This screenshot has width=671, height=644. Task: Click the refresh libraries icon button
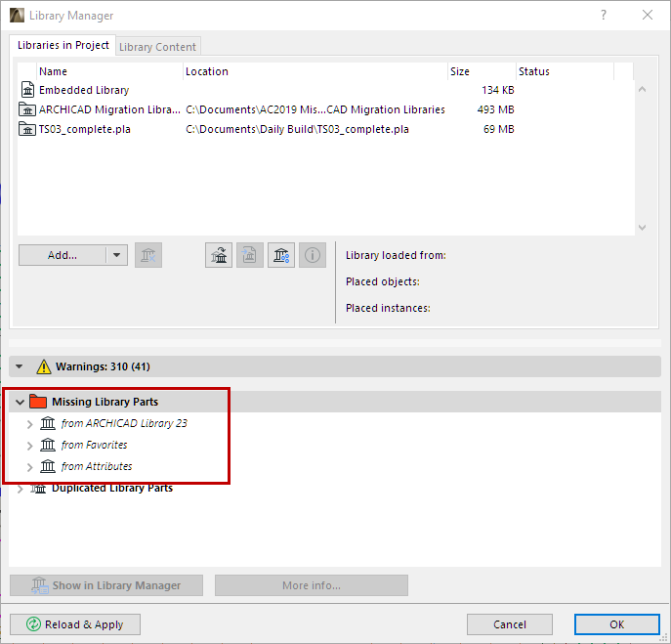tap(219, 255)
